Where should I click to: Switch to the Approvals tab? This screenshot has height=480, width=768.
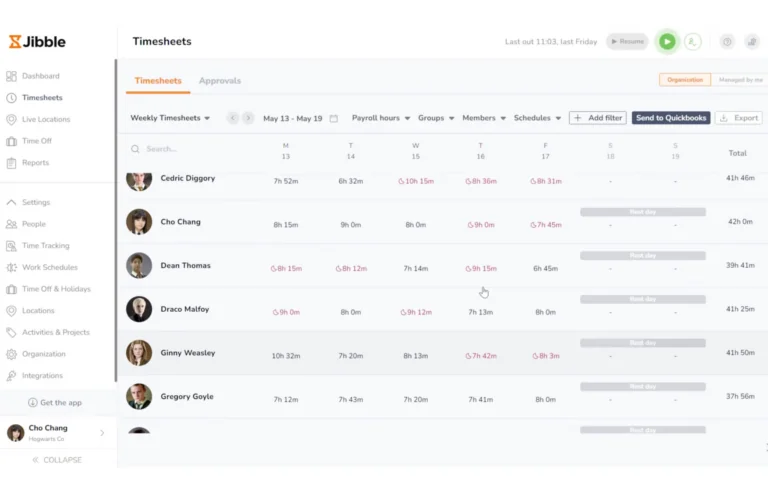click(x=220, y=81)
